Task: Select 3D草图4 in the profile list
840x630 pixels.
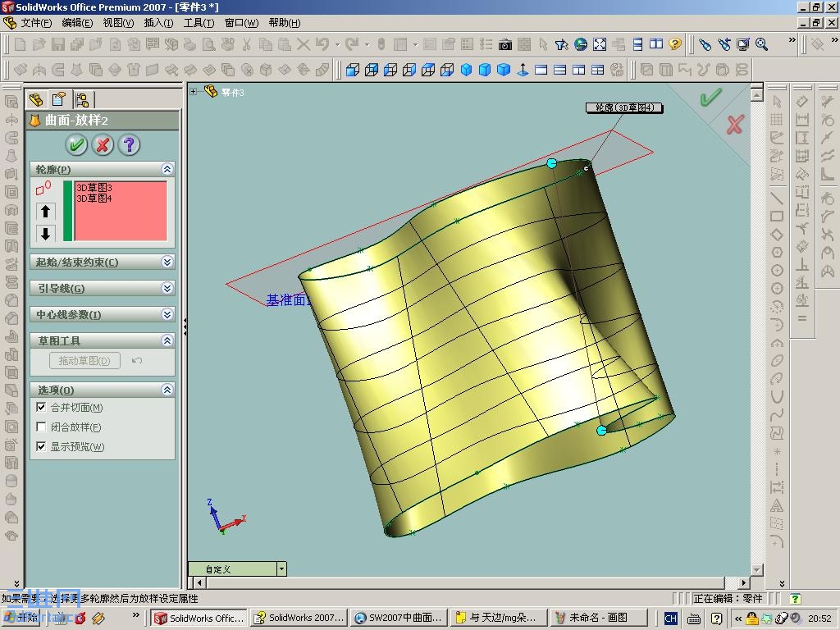Action: pos(94,199)
